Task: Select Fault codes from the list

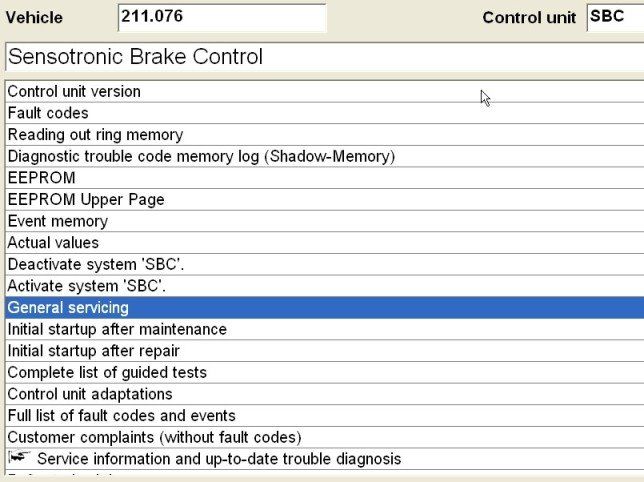Action: pos(48,113)
